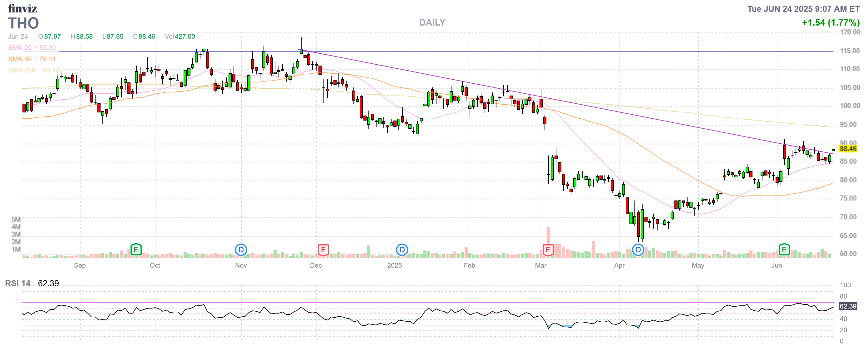Click the green earnings marker in September

tap(136, 250)
